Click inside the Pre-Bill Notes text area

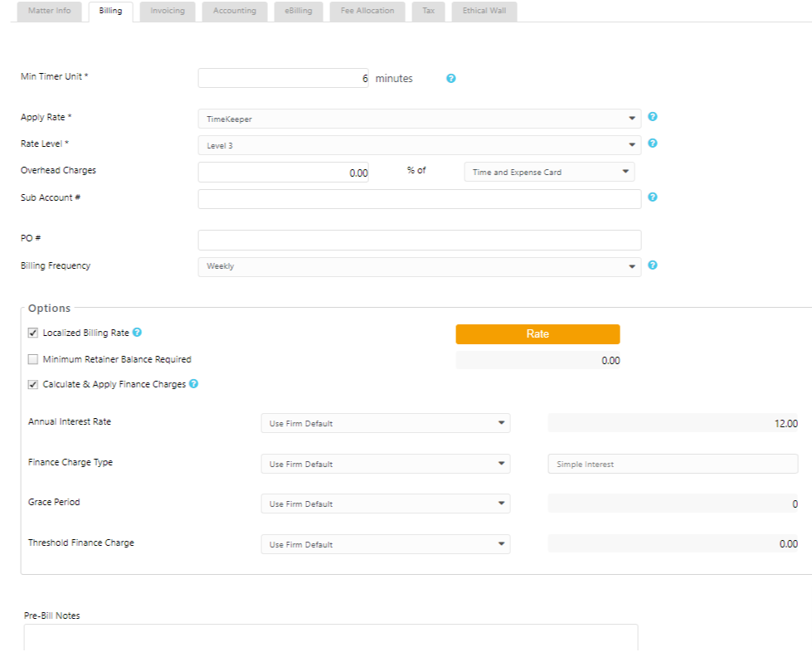(330, 638)
